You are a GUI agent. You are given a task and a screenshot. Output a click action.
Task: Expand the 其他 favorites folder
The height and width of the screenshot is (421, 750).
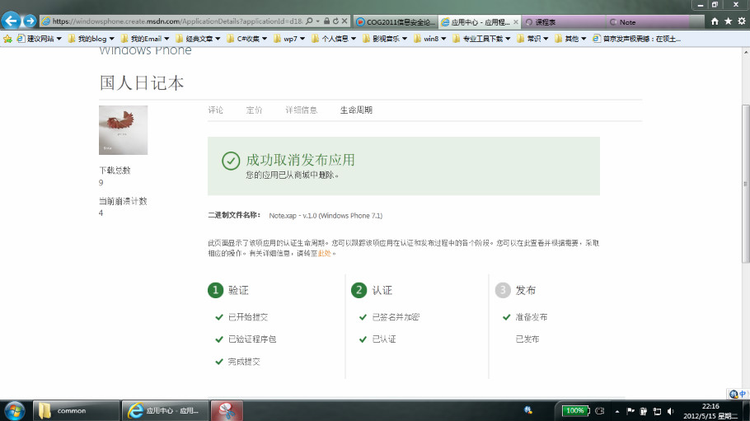click(571, 39)
